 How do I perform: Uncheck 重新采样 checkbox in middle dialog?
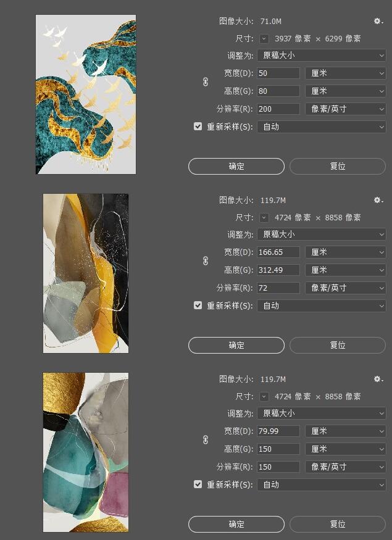(x=198, y=305)
